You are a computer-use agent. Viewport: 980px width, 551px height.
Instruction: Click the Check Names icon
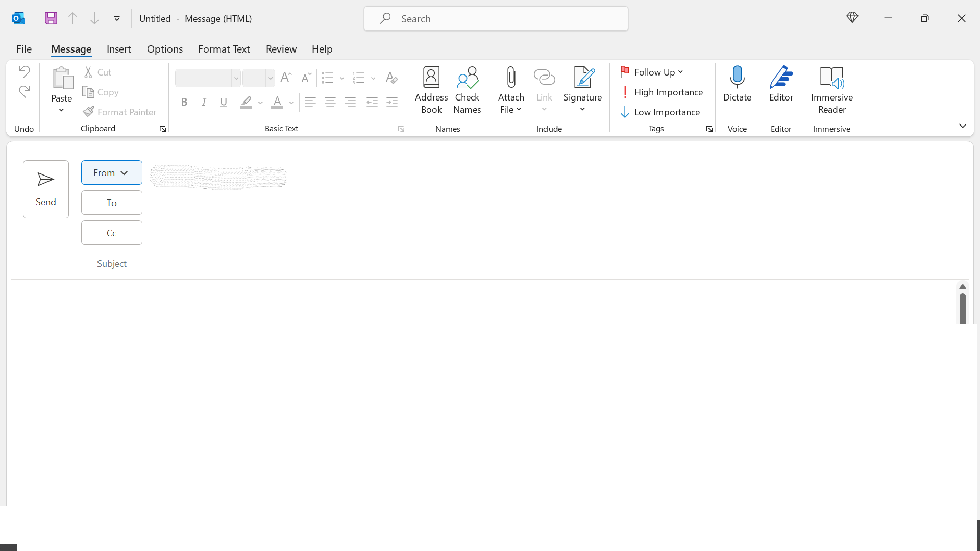[467, 89]
